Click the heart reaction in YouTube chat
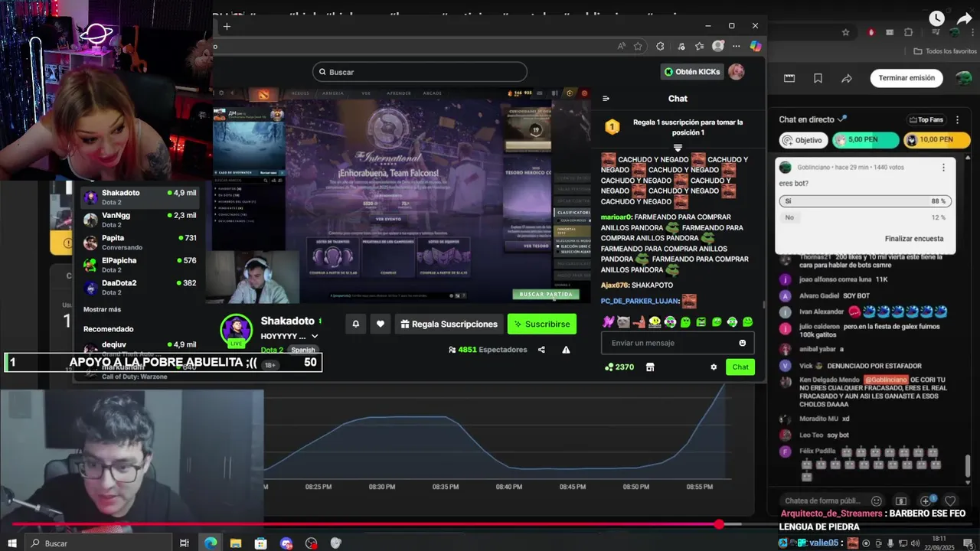Viewport: 980px width, 551px height. pyautogui.click(x=950, y=501)
